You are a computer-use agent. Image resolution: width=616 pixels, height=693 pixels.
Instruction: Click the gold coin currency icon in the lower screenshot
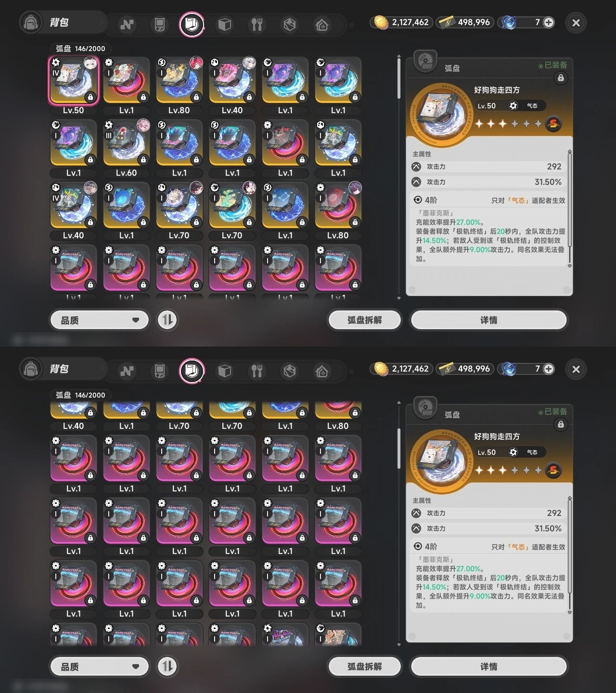click(381, 369)
